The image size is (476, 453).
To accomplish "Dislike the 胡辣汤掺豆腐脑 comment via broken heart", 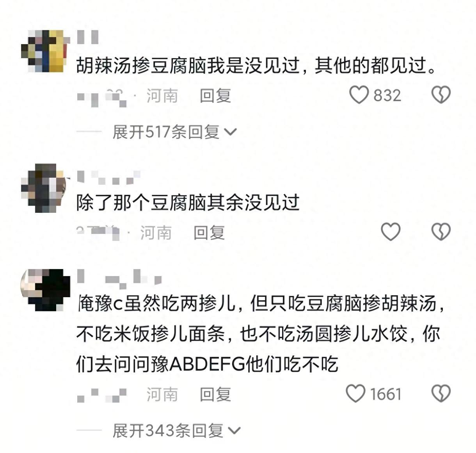I will coord(441,95).
